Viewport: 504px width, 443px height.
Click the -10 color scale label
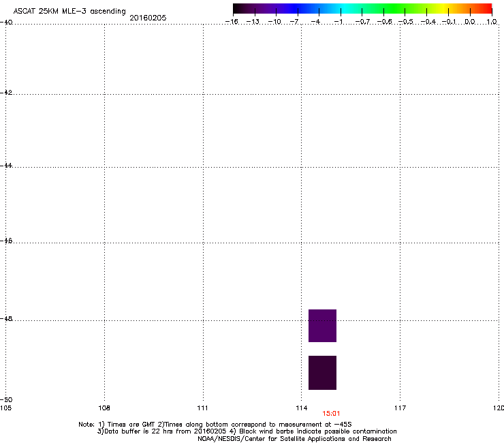pos(274,22)
